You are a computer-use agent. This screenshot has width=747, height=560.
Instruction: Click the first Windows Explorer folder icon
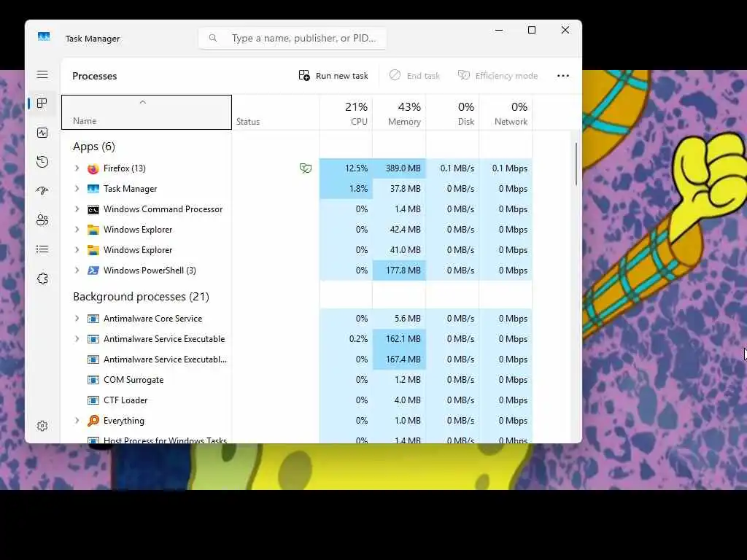click(x=93, y=230)
